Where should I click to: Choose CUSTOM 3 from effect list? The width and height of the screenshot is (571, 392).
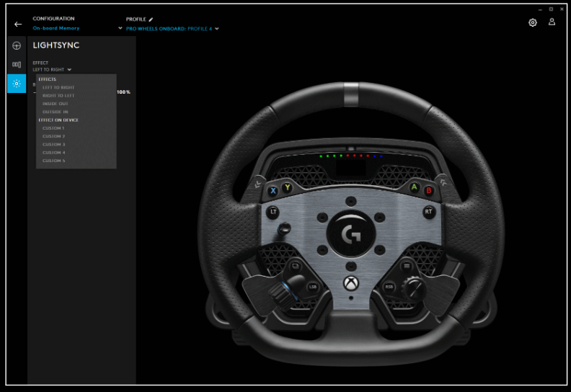coord(53,144)
